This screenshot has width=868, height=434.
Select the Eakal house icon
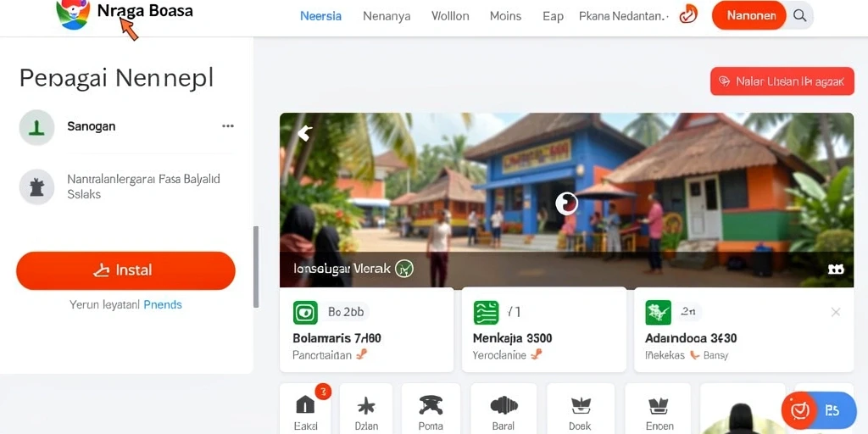(x=305, y=405)
